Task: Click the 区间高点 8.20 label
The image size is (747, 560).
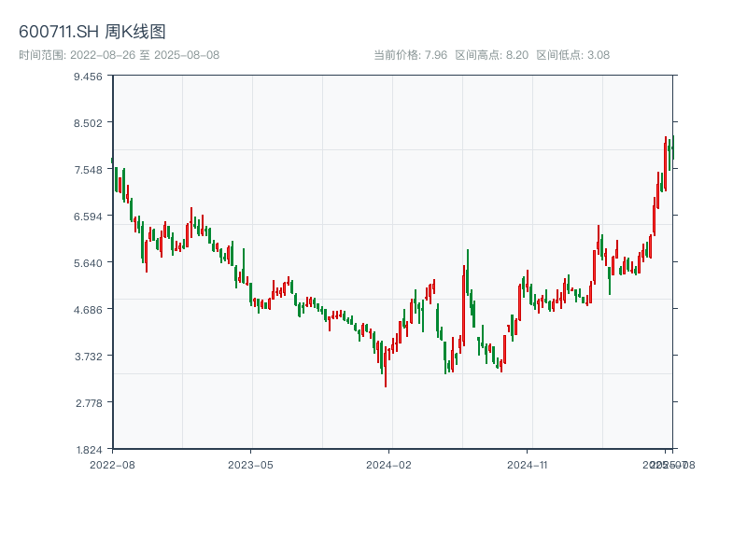Action: 491,55
